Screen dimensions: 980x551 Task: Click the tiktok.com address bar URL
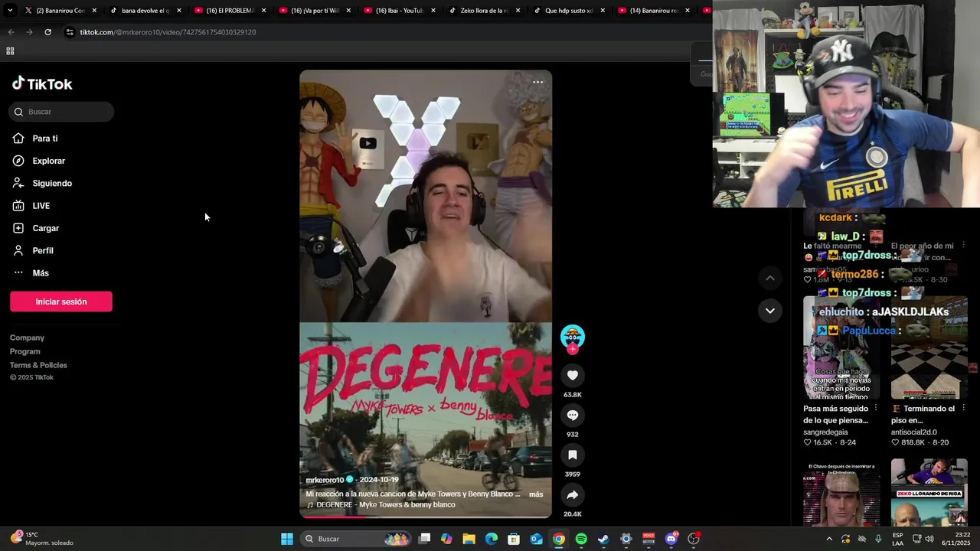168,32
